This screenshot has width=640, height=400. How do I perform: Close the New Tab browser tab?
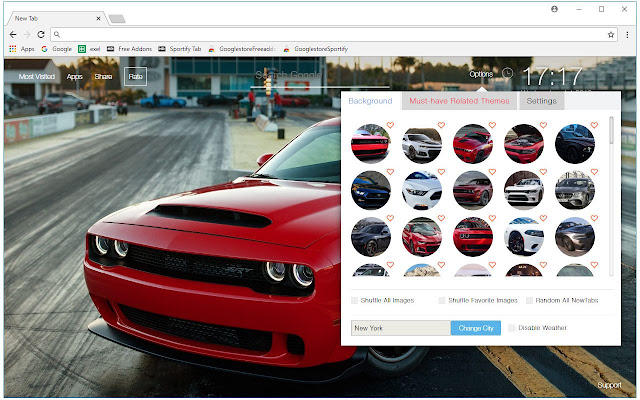[x=98, y=18]
